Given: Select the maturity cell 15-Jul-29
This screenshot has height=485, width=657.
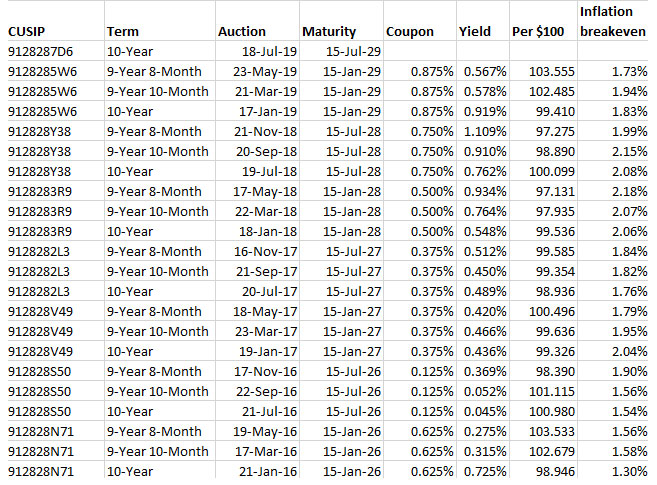Looking at the screenshot, I should pyautogui.click(x=348, y=52).
